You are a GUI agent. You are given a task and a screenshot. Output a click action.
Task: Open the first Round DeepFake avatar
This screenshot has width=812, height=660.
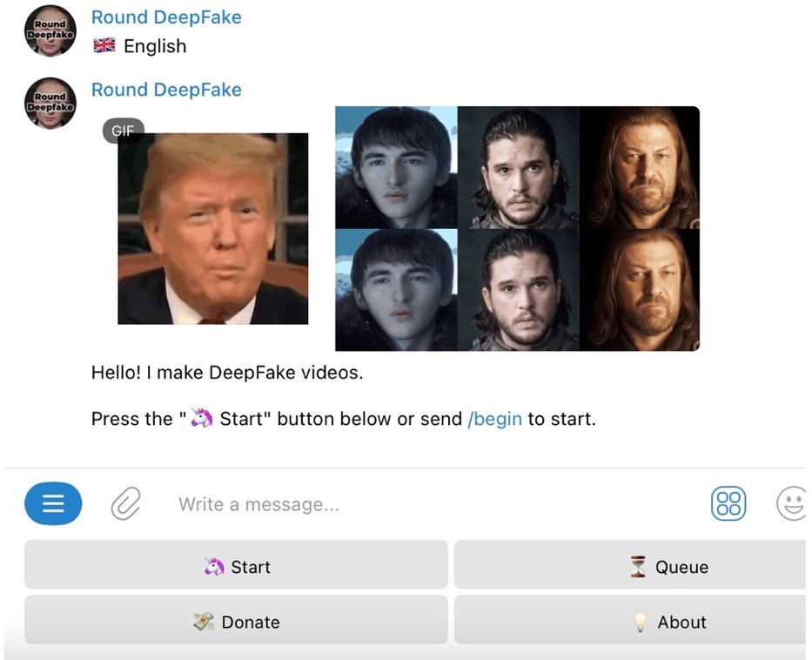tap(50, 31)
